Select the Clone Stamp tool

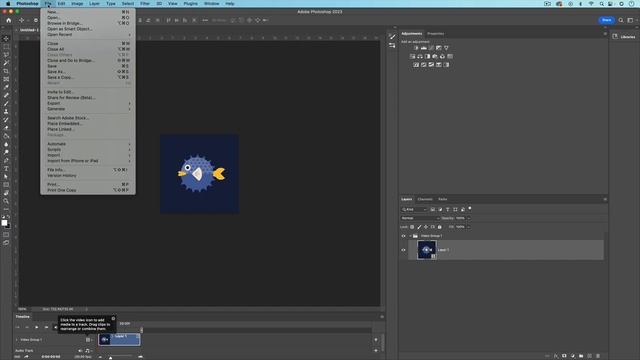(6, 111)
